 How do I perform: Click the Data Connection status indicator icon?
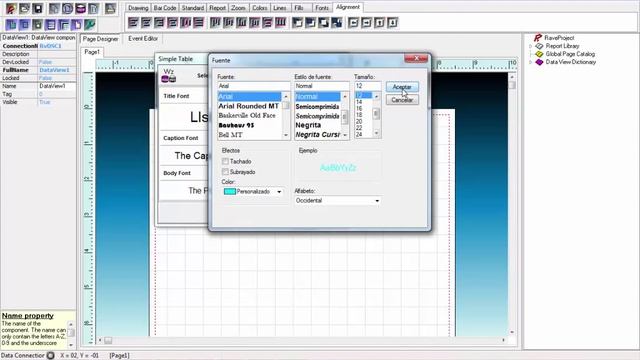pos(50,356)
